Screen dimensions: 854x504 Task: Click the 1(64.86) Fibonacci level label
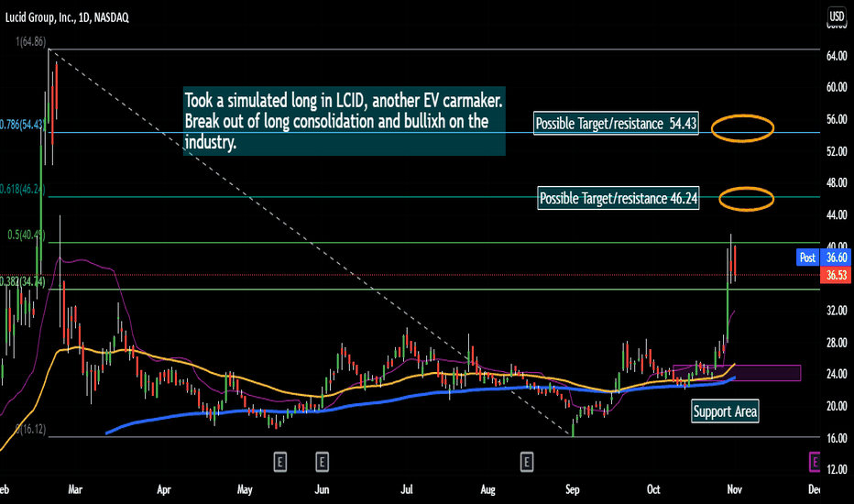(x=30, y=41)
